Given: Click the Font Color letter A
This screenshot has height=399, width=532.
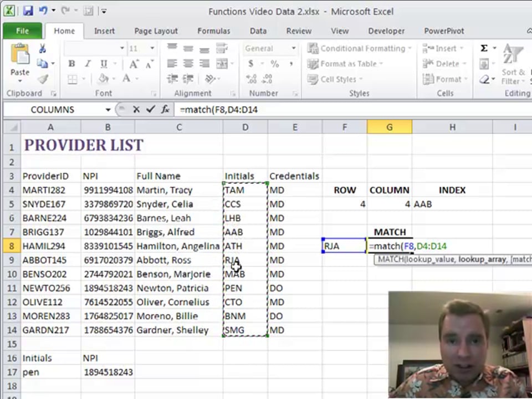Looking at the screenshot, I should [126, 79].
